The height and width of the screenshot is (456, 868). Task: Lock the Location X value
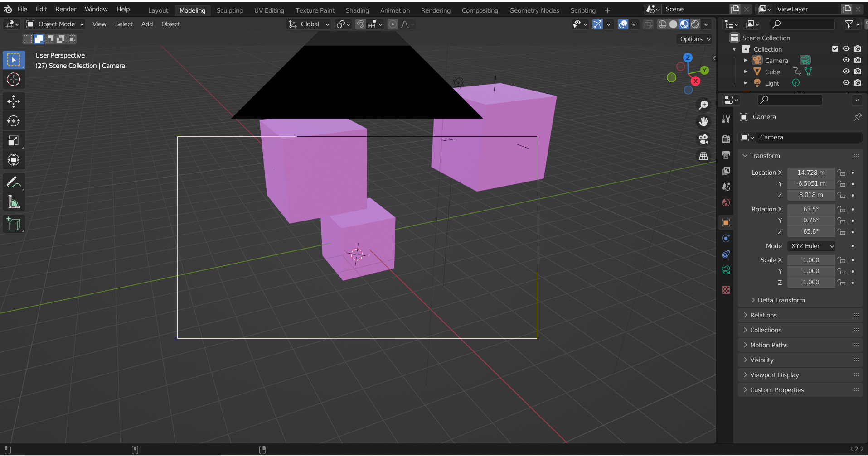point(841,173)
